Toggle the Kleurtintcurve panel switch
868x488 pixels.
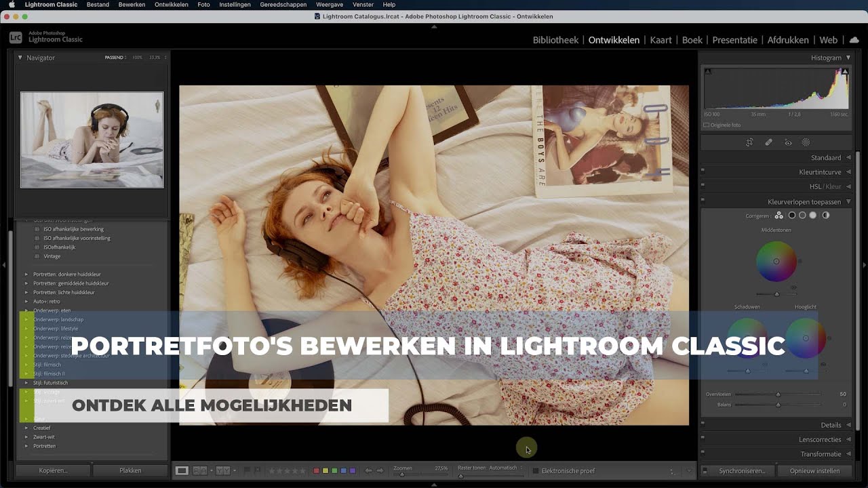[x=703, y=172]
